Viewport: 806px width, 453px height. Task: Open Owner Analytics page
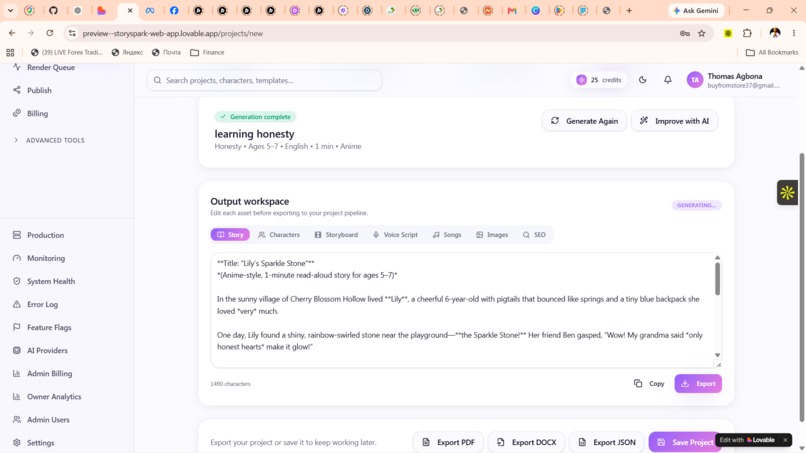[47, 396]
